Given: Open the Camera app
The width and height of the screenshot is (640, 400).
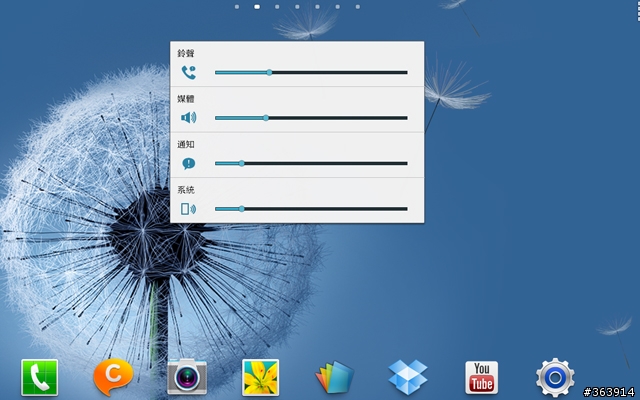Looking at the screenshot, I should pos(187,376).
